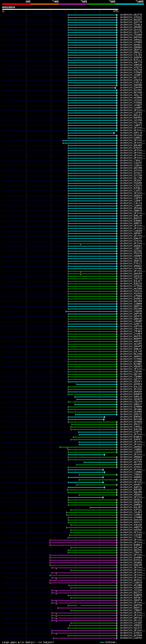Click the UniRef100_Q96UP5 label
The image size is (146, 644).
coord(131,347)
